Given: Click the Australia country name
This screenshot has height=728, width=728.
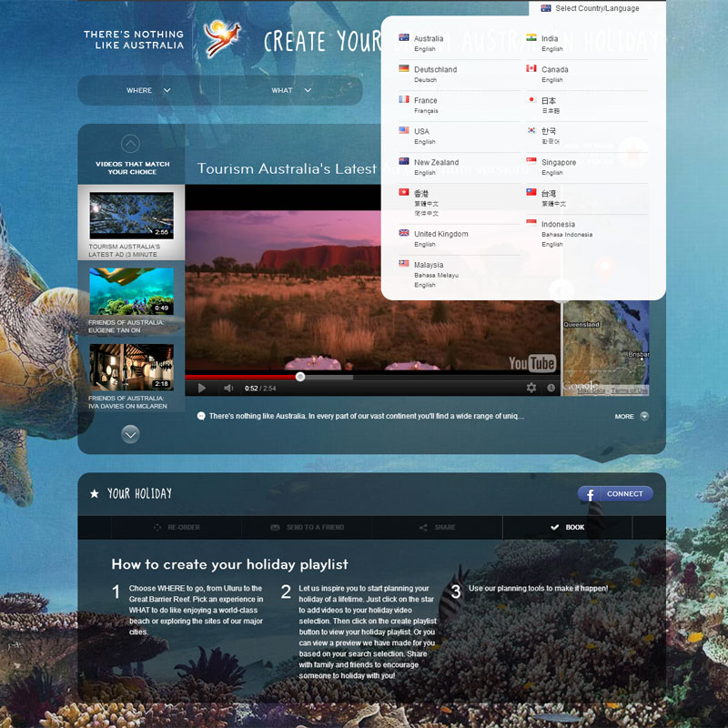Looking at the screenshot, I should 428,38.
